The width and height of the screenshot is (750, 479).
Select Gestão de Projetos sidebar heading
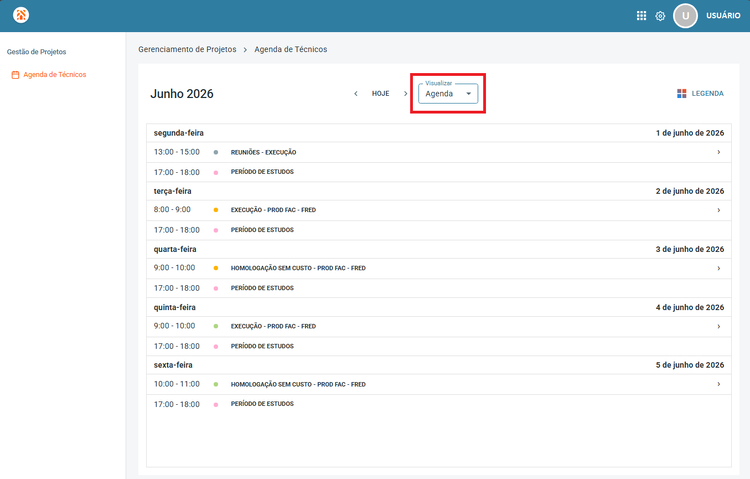(36, 52)
